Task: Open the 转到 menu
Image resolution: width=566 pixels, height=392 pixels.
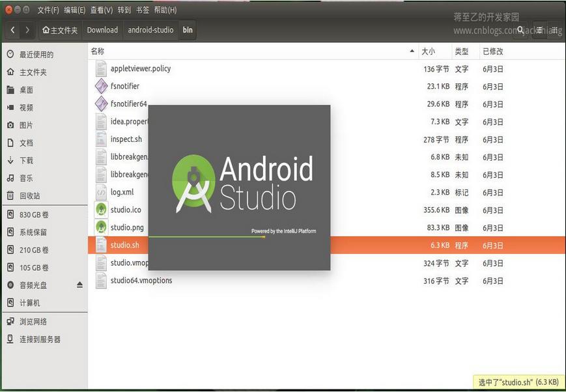Action: click(124, 10)
